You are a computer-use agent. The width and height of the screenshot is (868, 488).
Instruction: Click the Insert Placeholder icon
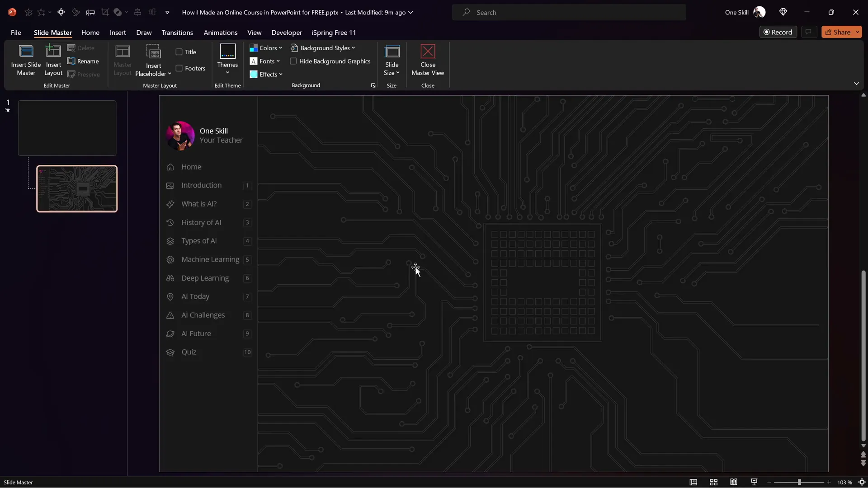(154, 52)
